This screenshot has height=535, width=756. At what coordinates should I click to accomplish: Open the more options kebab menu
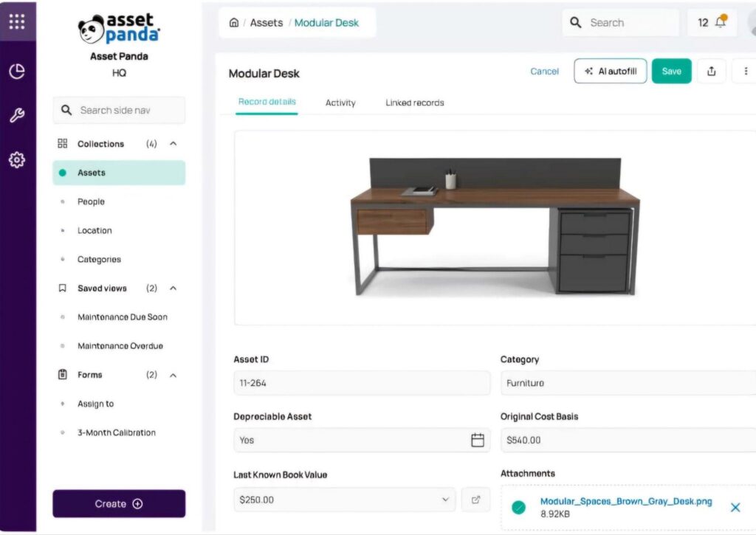tap(745, 72)
